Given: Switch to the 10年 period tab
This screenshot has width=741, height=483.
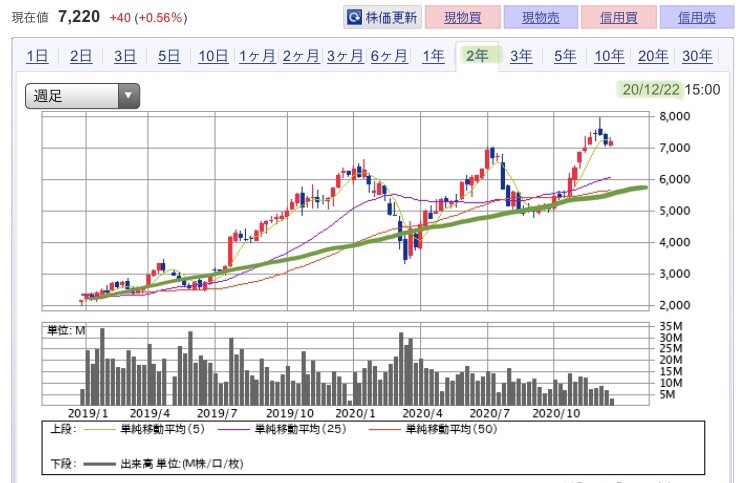Looking at the screenshot, I should [609, 56].
